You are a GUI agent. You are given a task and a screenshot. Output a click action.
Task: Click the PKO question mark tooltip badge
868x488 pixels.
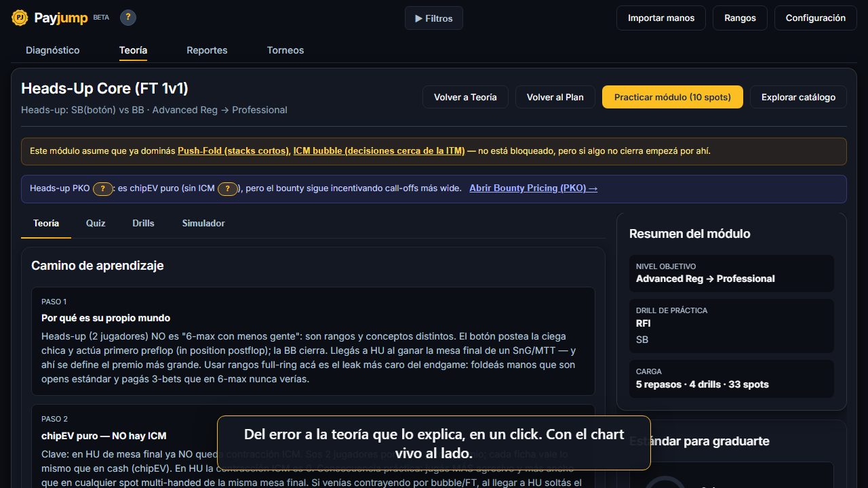(x=102, y=189)
